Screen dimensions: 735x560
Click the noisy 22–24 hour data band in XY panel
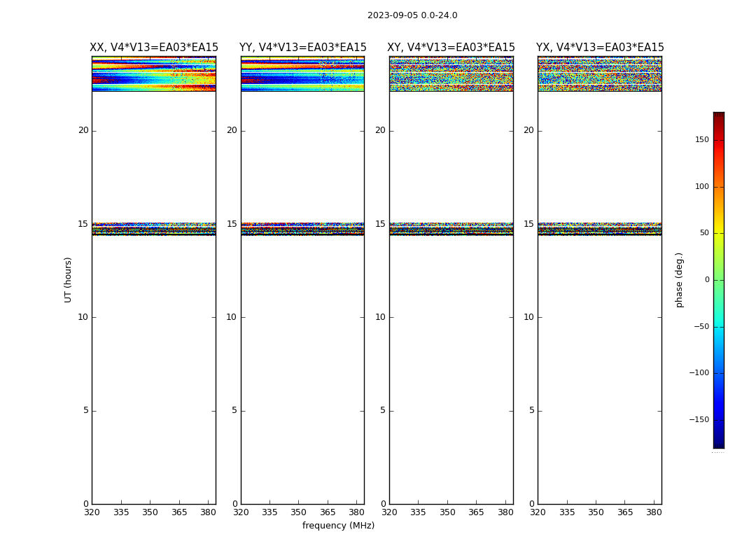click(x=451, y=74)
